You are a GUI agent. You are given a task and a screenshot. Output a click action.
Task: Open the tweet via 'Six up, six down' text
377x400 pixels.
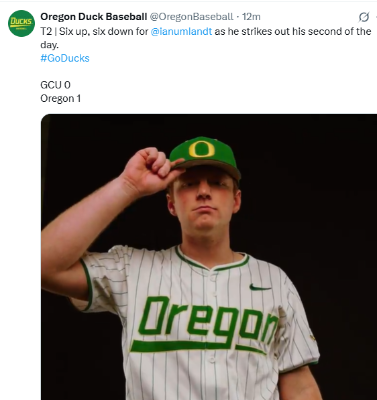pos(104,31)
